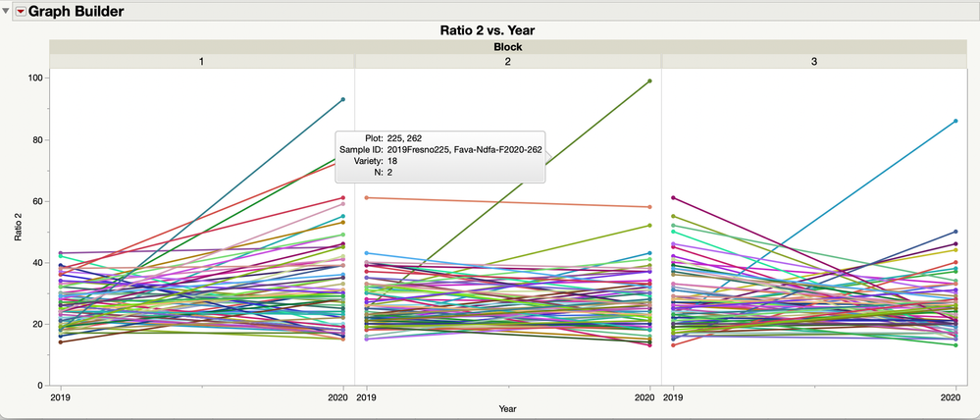Select the purple Block 1 2019 point at 43
Image resolution: width=980 pixels, height=420 pixels.
coord(60,253)
